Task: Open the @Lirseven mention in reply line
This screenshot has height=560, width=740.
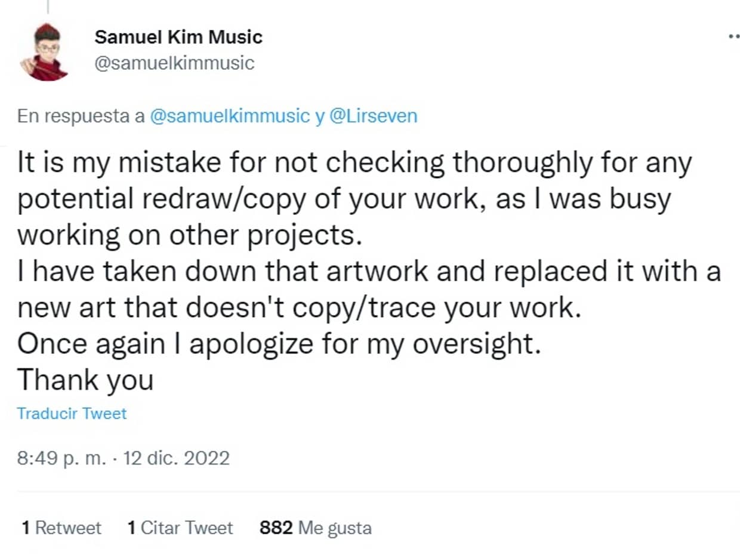Action: (373, 116)
